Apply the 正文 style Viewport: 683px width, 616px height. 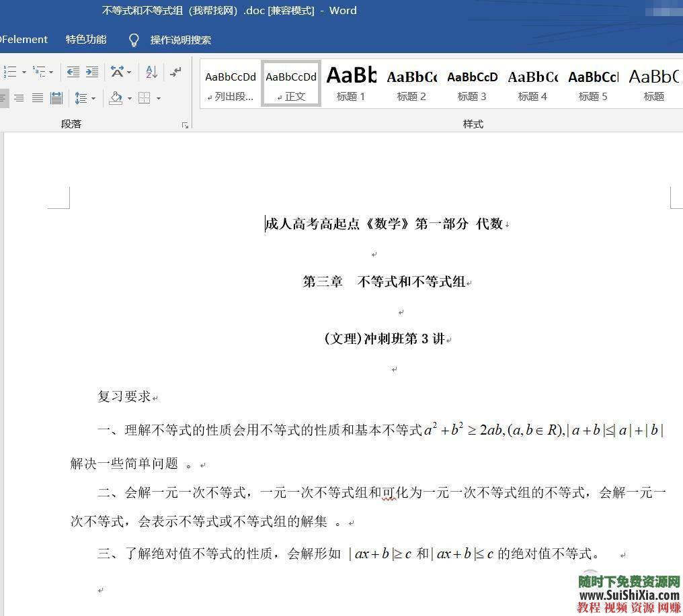coord(290,83)
